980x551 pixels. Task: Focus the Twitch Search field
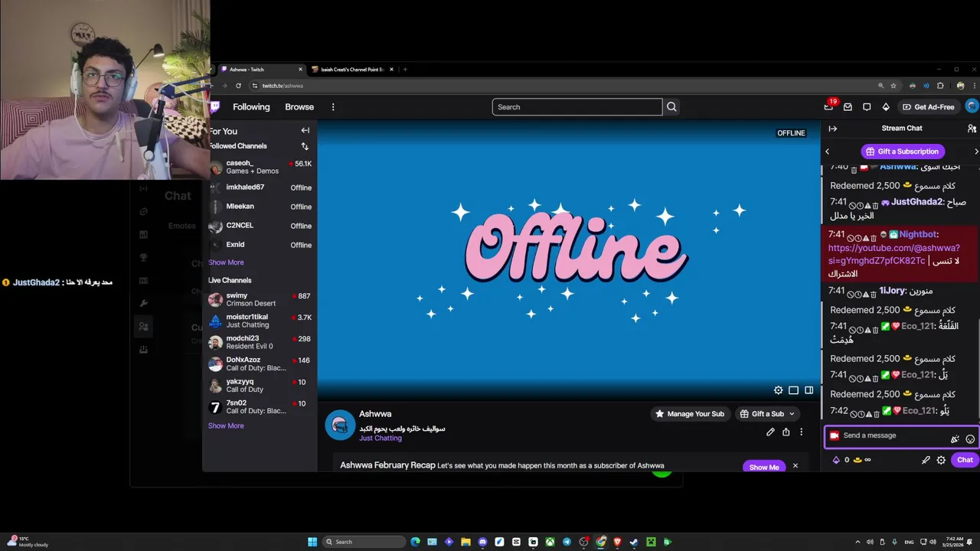[577, 107]
